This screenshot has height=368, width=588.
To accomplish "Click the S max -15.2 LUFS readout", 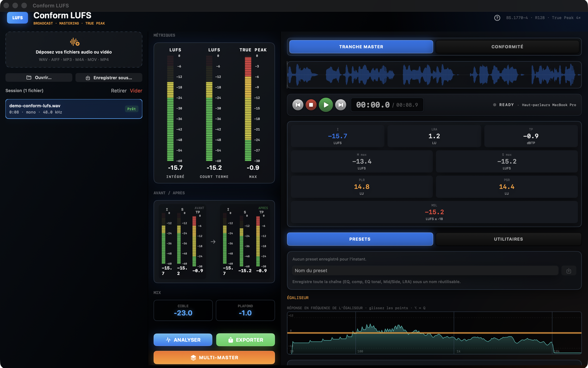I will click(x=507, y=161).
